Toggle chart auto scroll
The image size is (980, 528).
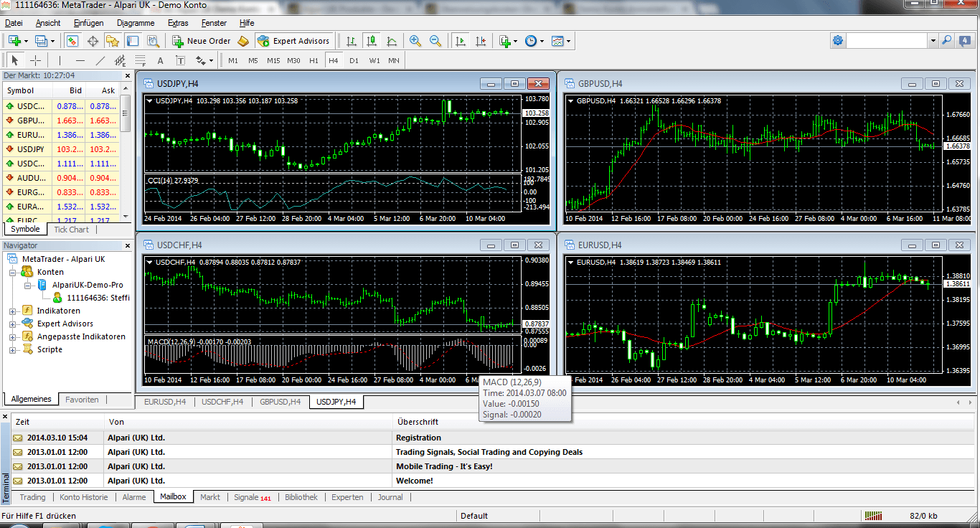pos(461,41)
